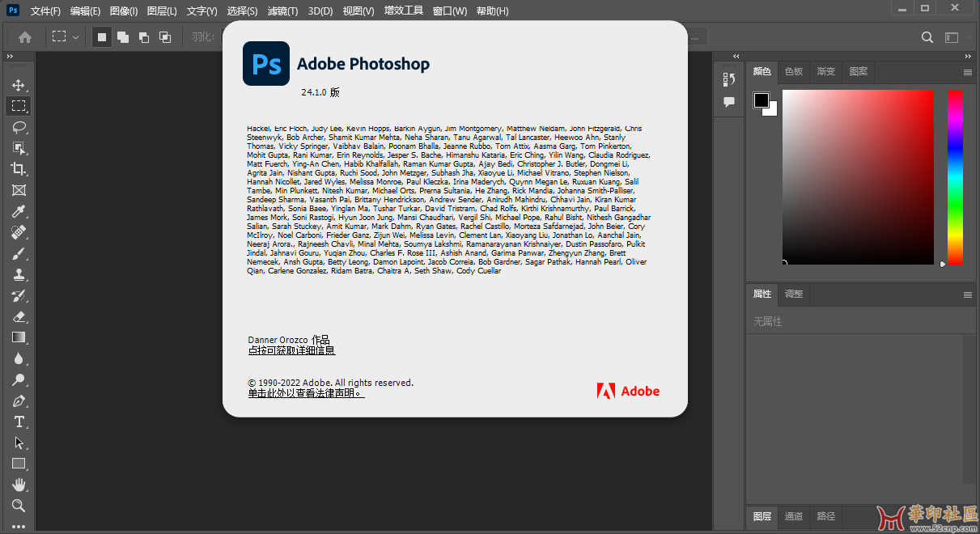Open the collapsed Comments panel icon
This screenshot has height=534, width=980.
click(x=729, y=102)
